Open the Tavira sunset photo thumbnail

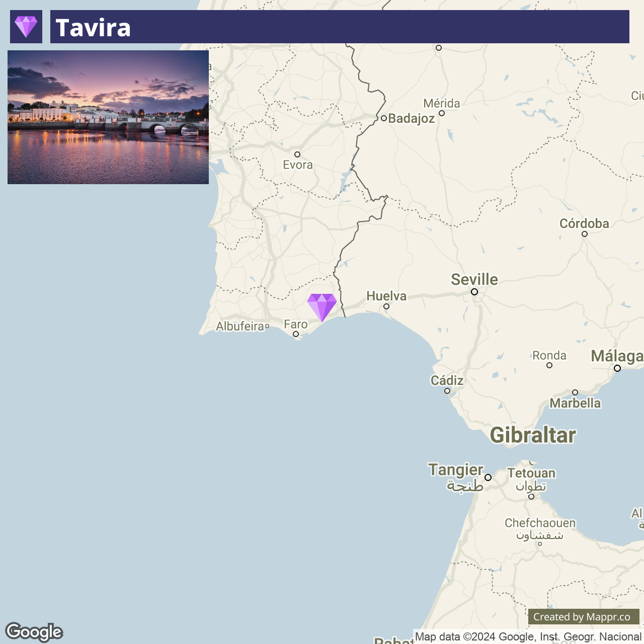(x=108, y=117)
